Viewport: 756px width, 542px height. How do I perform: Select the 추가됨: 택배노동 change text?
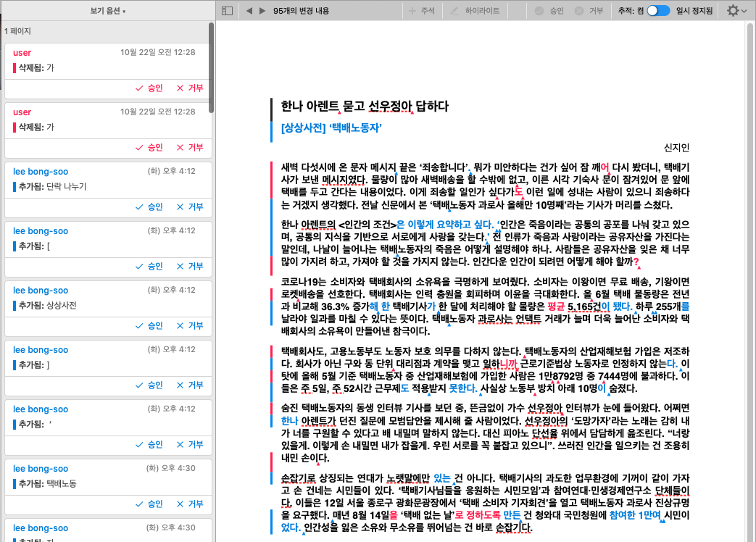47,484
